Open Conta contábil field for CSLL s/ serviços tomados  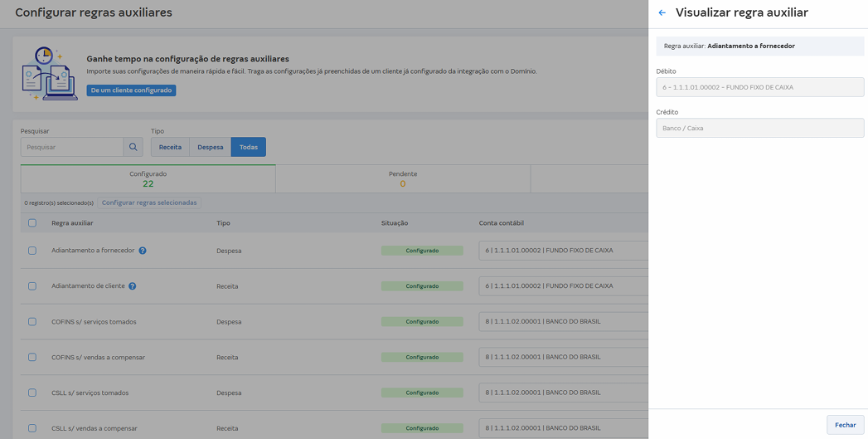(x=563, y=393)
